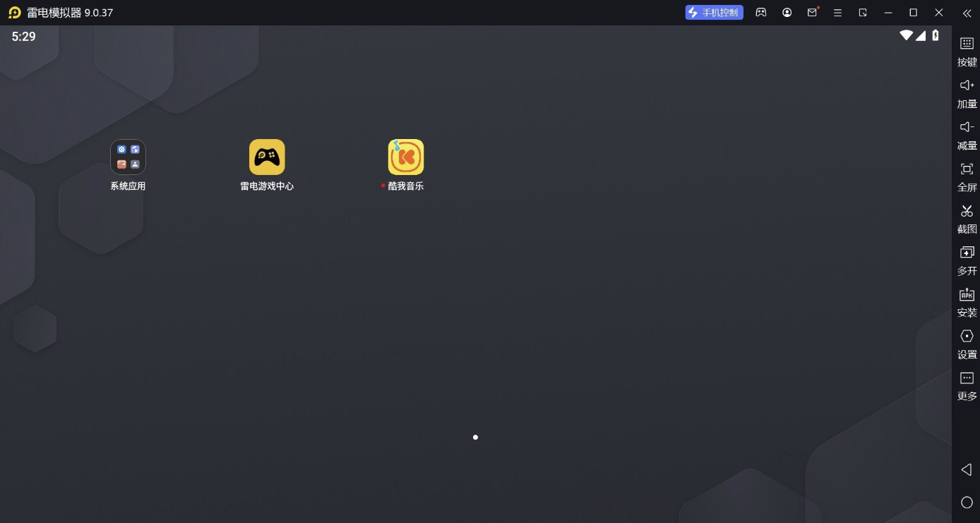The image size is (980, 523).
Task: Take a screenshot with 截图
Action: tap(967, 218)
